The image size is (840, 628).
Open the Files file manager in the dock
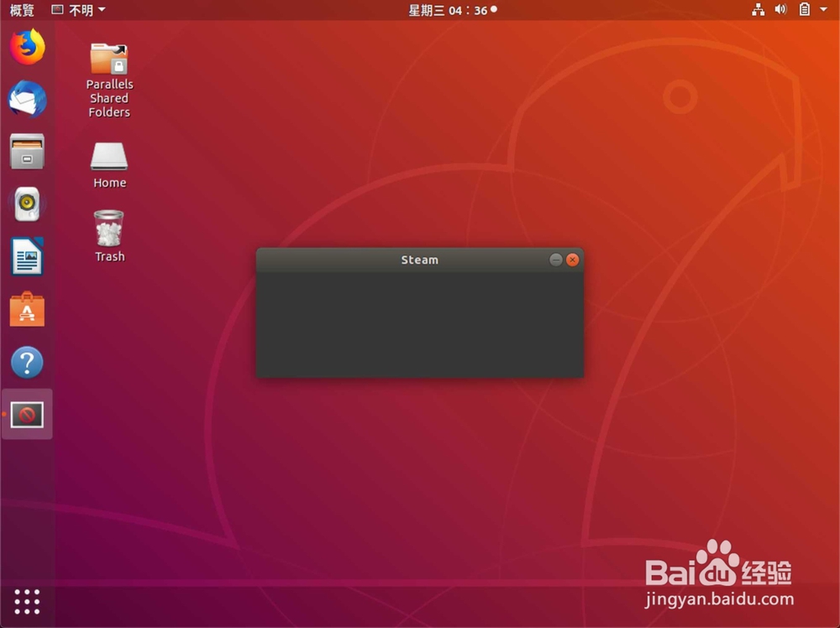26,152
